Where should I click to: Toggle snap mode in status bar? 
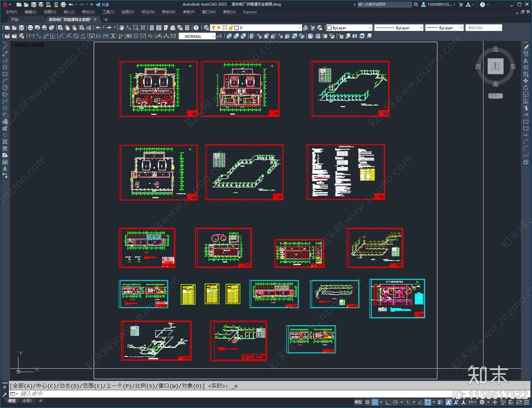click(375, 402)
